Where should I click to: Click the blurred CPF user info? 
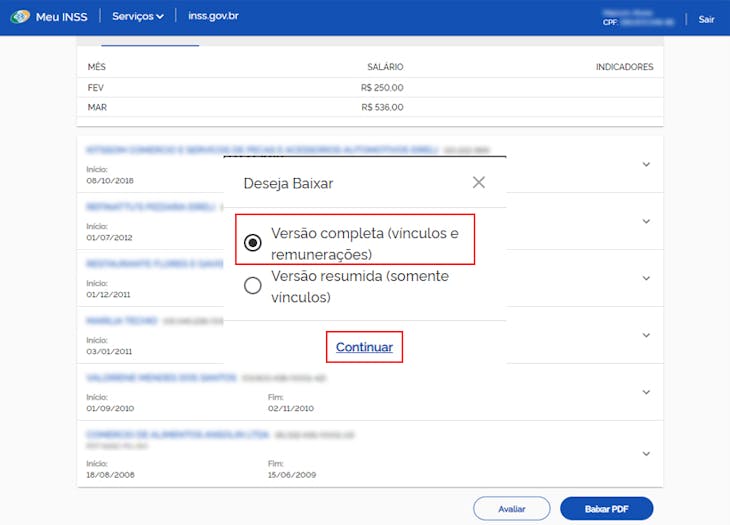(638, 18)
